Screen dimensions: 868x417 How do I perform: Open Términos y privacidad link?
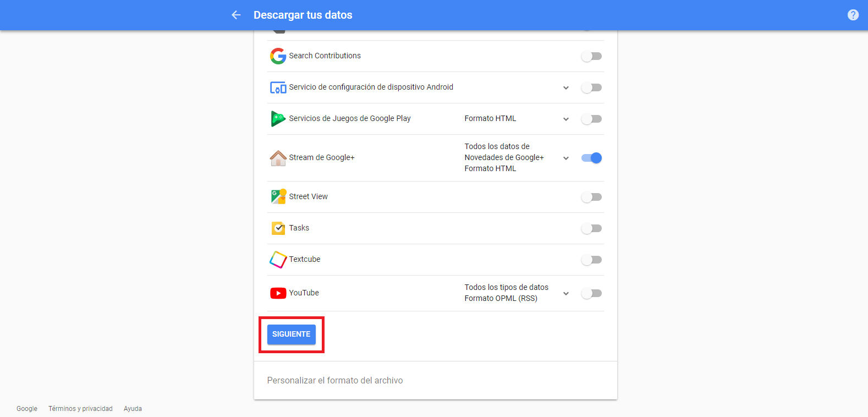[x=80, y=409]
